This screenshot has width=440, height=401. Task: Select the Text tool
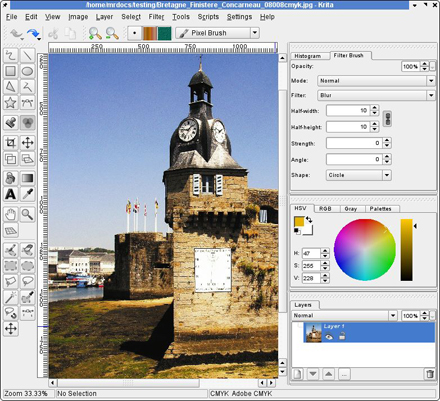[11, 194]
